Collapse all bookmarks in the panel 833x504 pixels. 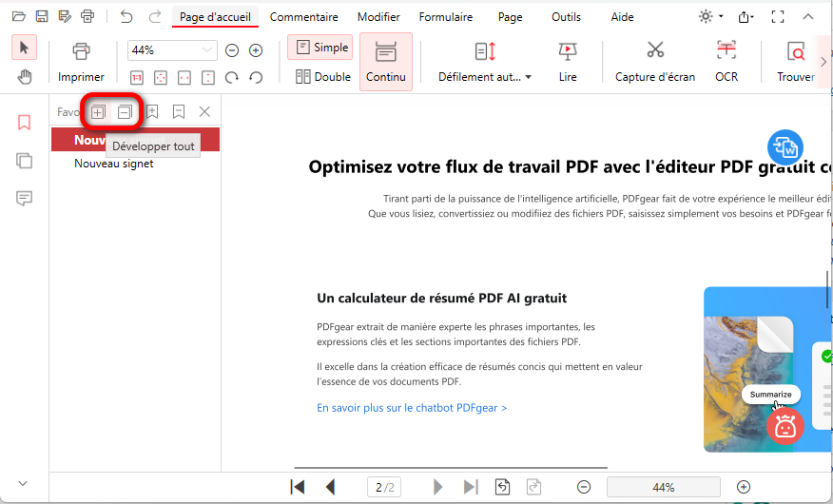(x=125, y=112)
